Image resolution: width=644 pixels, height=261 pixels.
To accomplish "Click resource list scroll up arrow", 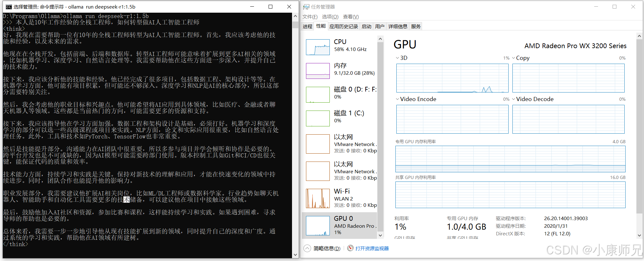I will tap(380, 39).
